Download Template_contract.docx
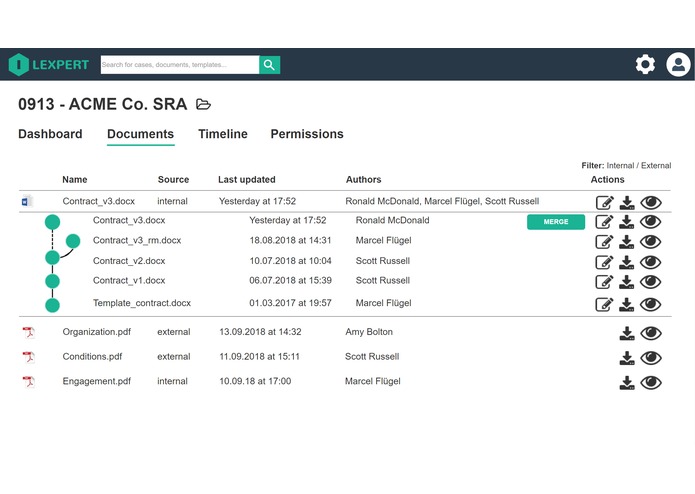The height and width of the screenshot is (494, 695). click(x=627, y=304)
